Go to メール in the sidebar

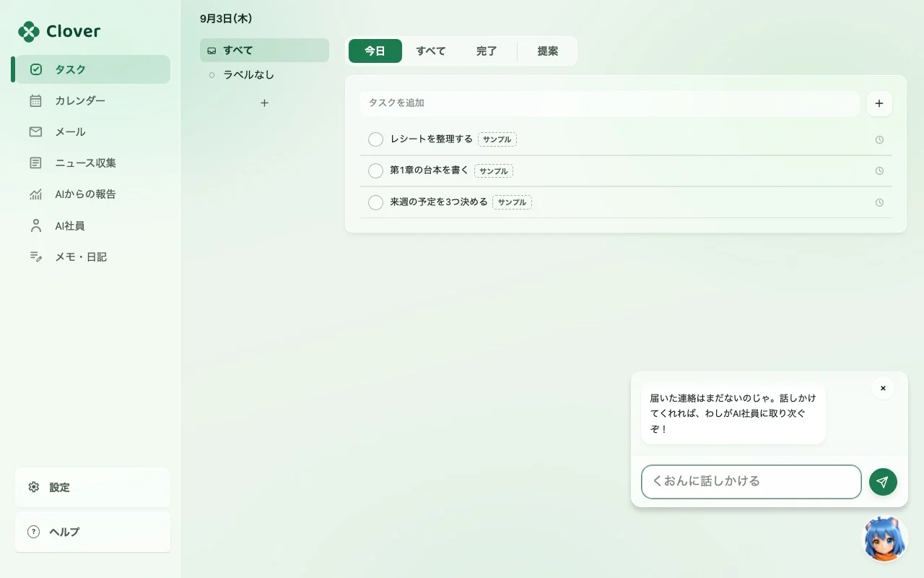(92, 131)
